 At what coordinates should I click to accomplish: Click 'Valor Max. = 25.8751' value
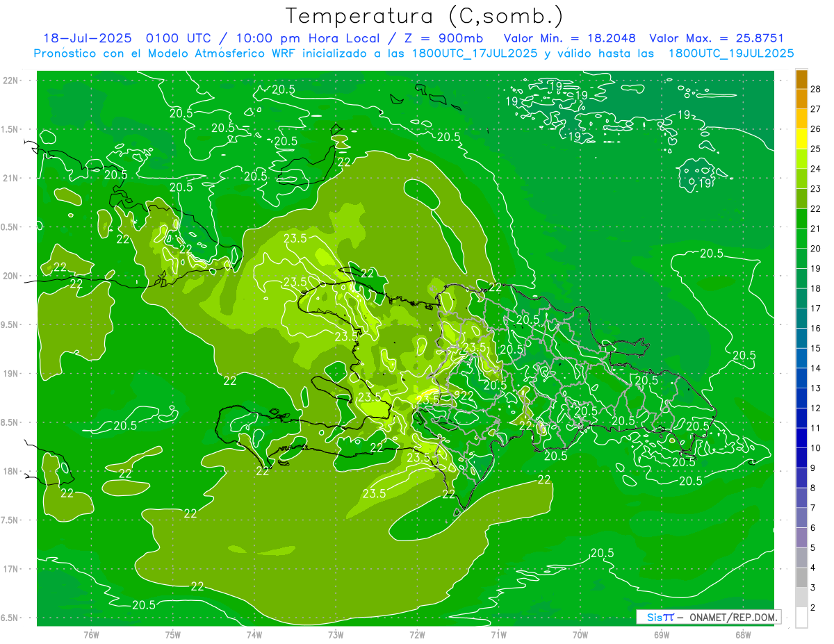pos(717,38)
